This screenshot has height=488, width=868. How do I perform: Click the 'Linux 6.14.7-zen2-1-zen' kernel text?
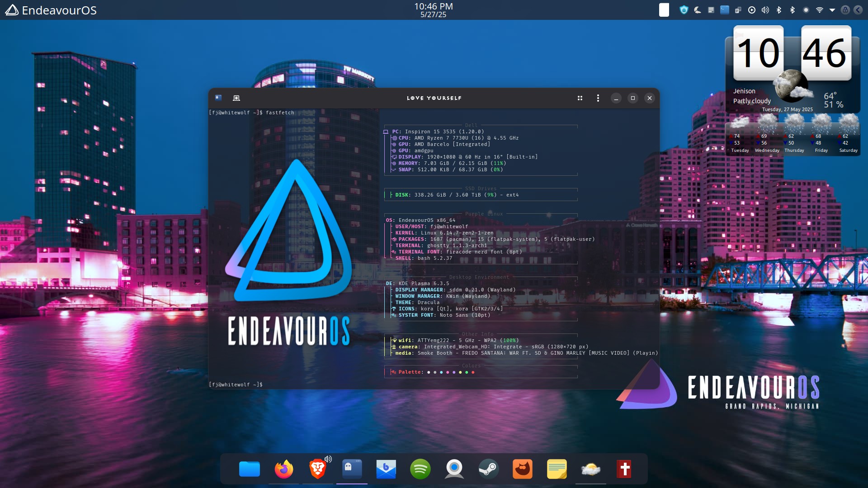point(457,233)
